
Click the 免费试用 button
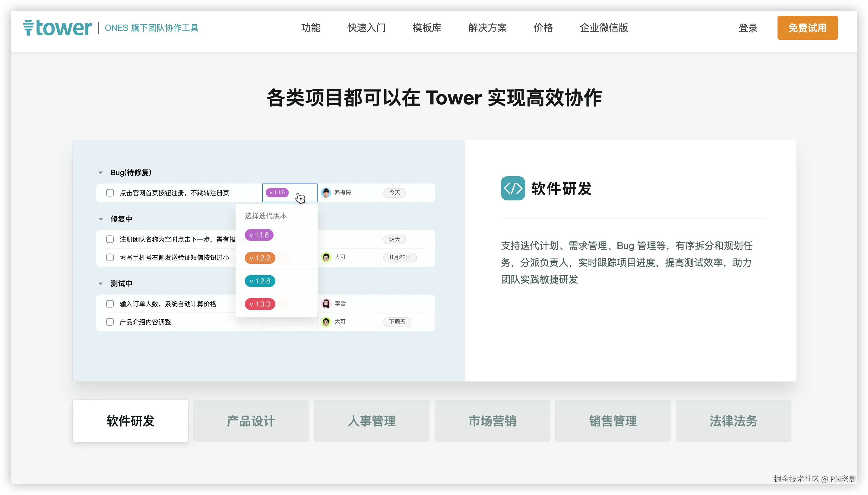coord(807,27)
